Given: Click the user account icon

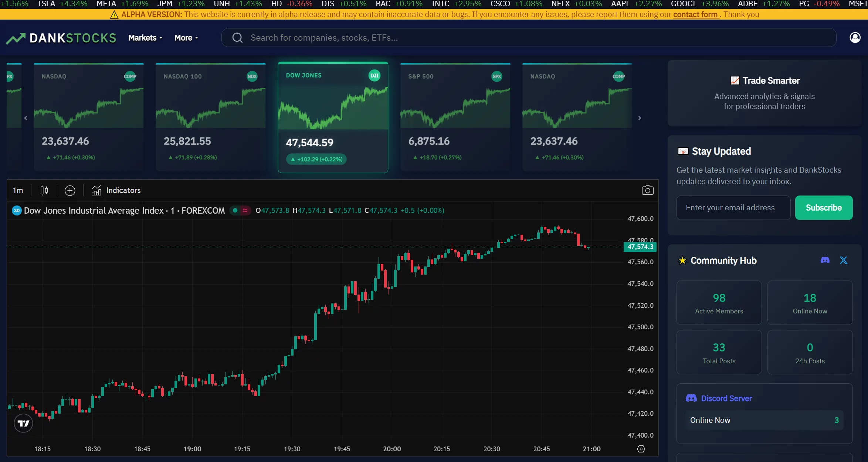Looking at the screenshot, I should pos(855,37).
